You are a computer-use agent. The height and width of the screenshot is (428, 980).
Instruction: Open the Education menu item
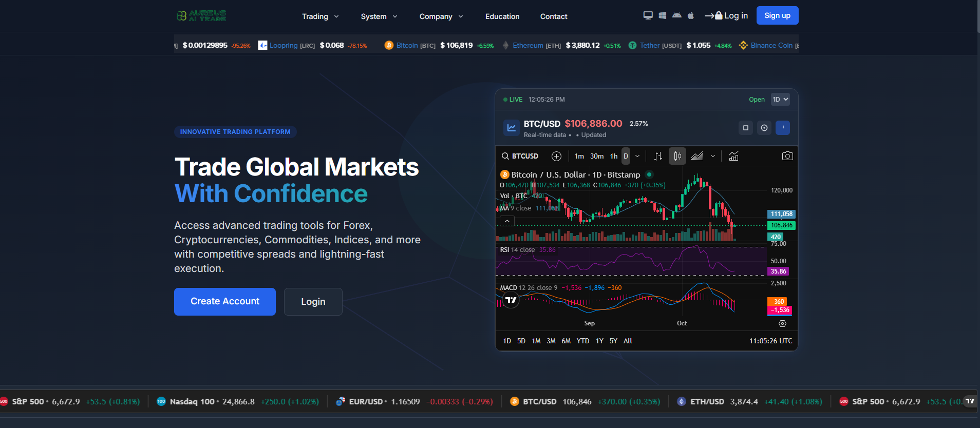[x=502, y=16]
